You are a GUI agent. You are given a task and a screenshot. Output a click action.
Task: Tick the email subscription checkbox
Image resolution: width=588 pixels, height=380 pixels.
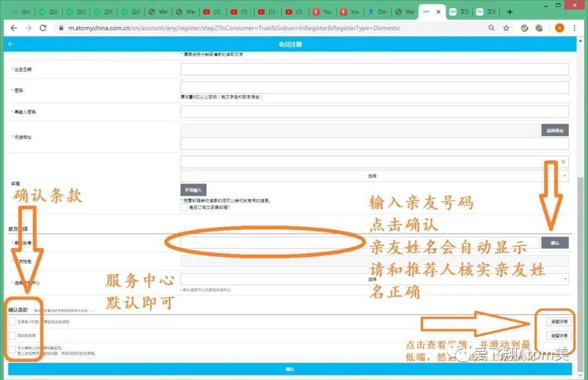pos(184,207)
